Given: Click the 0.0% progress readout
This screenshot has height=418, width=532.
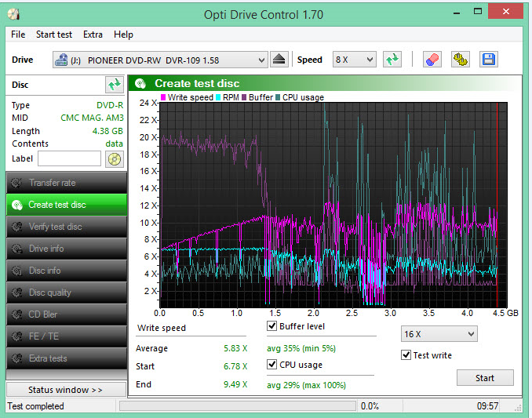Looking at the screenshot, I should pos(370,405).
